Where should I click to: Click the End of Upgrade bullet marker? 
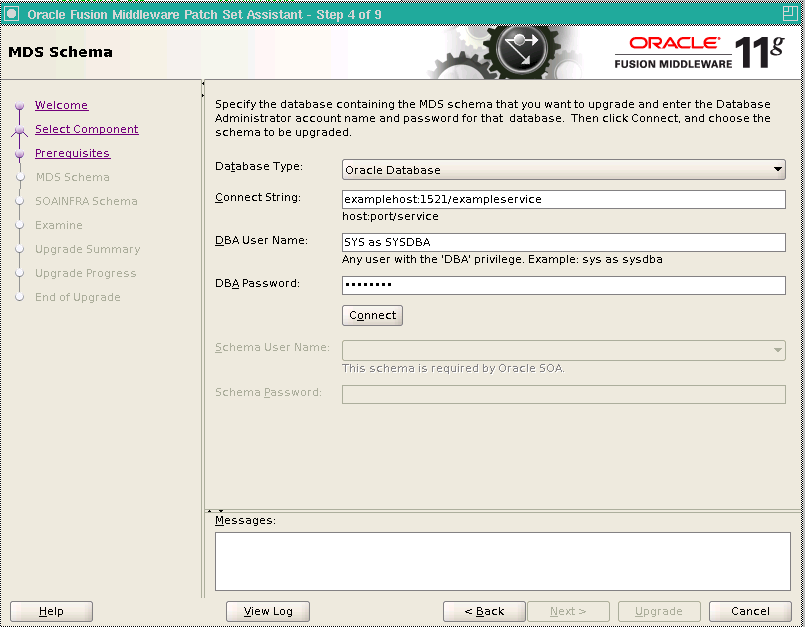coord(20,297)
